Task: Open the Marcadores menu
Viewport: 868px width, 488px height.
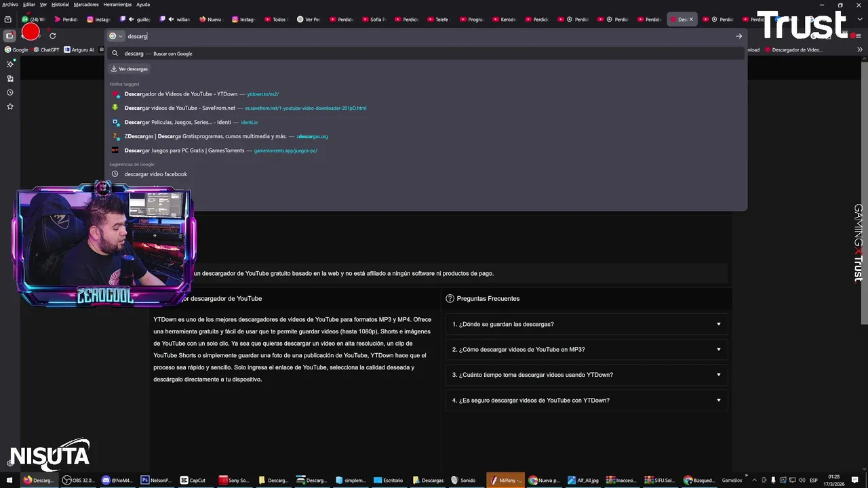Action: tap(86, 4)
